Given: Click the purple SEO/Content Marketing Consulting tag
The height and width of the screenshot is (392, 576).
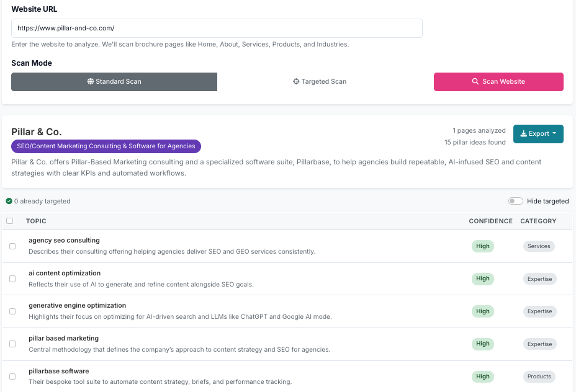Looking at the screenshot, I should click(x=106, y=146).
